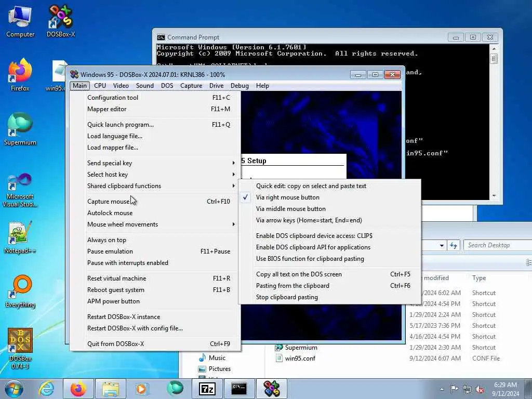Expand Shared clipboard functions submenu
This screenshot has width=532, height=399.
coord(155,187)
